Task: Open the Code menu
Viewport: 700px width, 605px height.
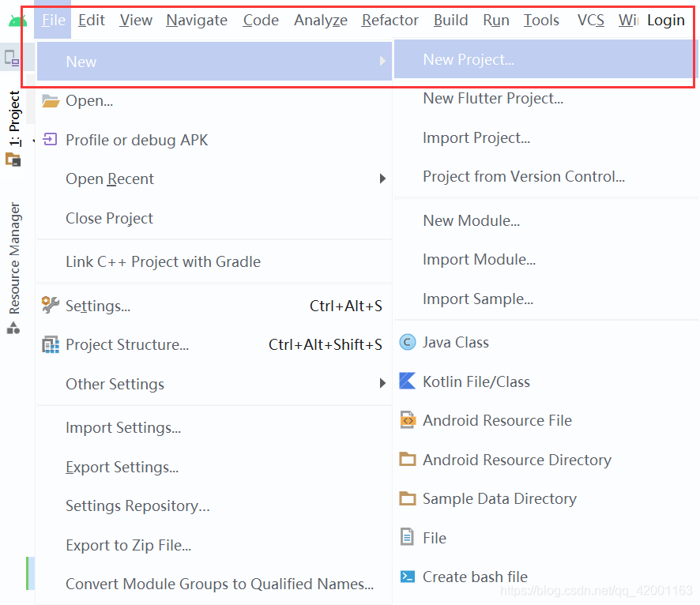Action: tap(261, 20)
